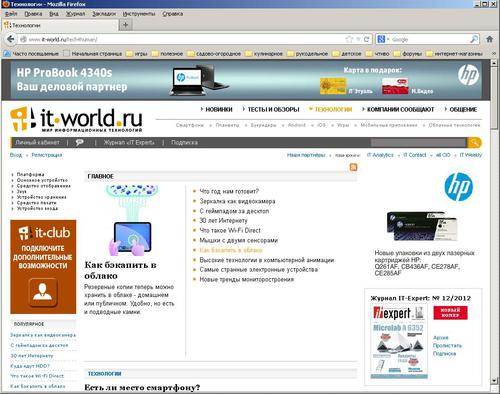Viewport: 500px width, 394px height.
Task: Open the Закладки menu
Action: coord(104,14)
